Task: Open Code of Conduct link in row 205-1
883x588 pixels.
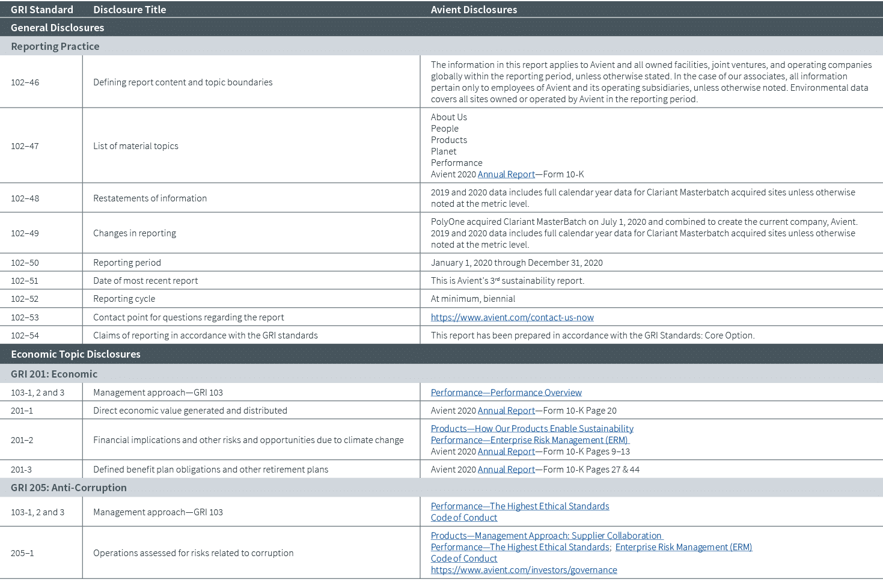Action: 463,559
